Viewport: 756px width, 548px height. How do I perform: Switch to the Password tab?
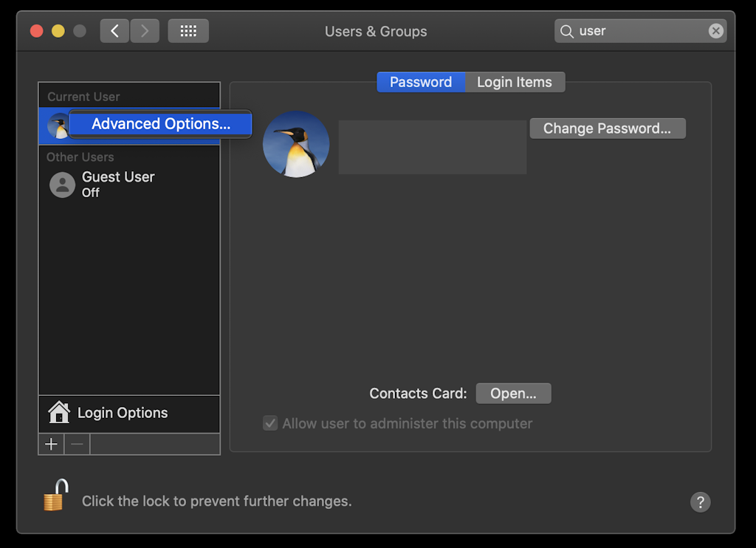point(420,82)
